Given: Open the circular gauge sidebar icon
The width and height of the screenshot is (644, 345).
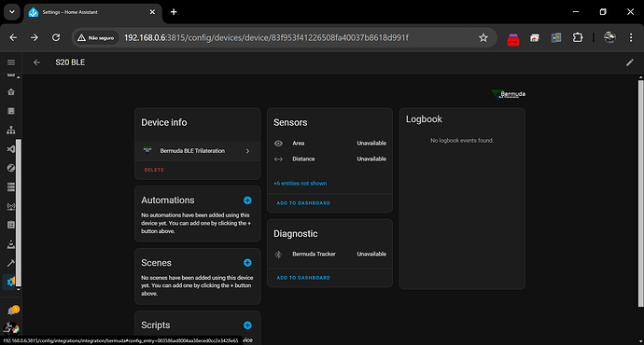Looking at the screenshot, I should (11, 168).
